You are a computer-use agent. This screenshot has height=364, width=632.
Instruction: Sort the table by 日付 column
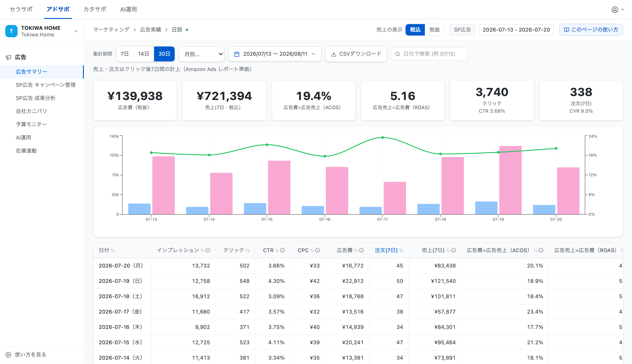click(112, 250)
